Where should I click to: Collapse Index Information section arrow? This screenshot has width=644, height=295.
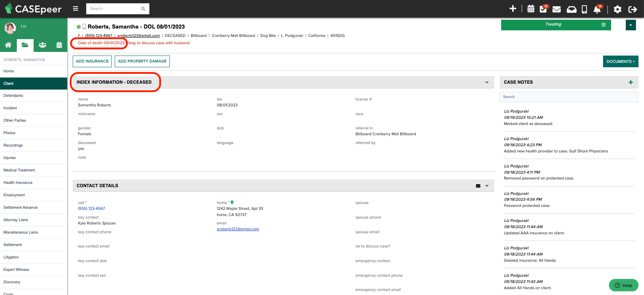click(x=487, y=82)
